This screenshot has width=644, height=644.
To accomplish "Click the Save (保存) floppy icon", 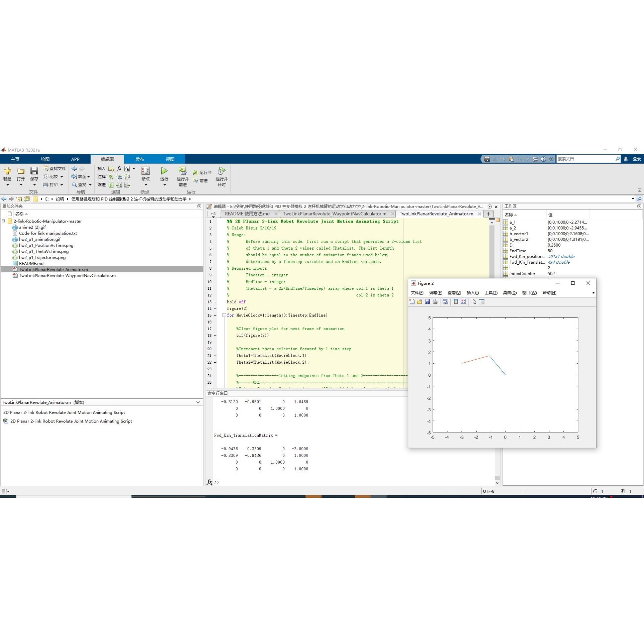I will pos(34,171).
